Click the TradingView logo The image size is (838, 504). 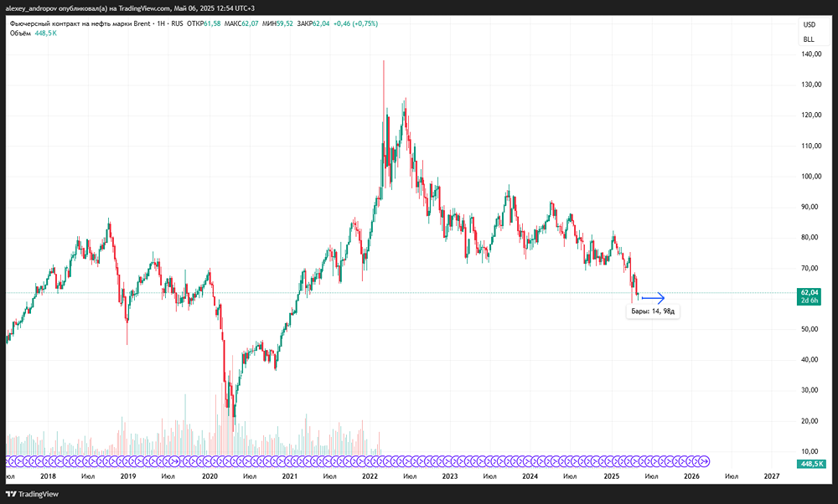(32, 495)
